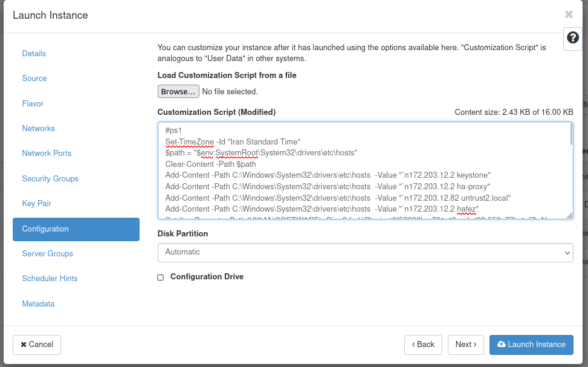Viewport: 588px width, 367px height.
Task: Click the Browse file button
Action: coord(178,91)
